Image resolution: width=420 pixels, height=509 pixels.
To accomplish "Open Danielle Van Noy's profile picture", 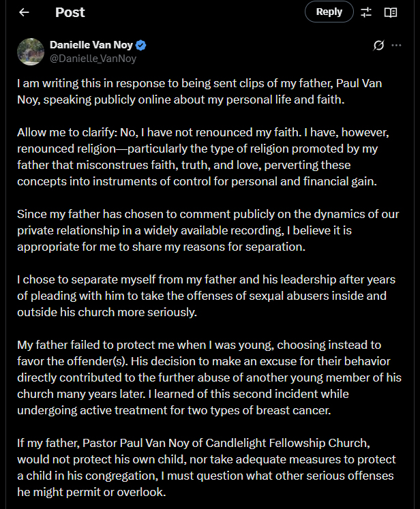I will tap(31, 52).
